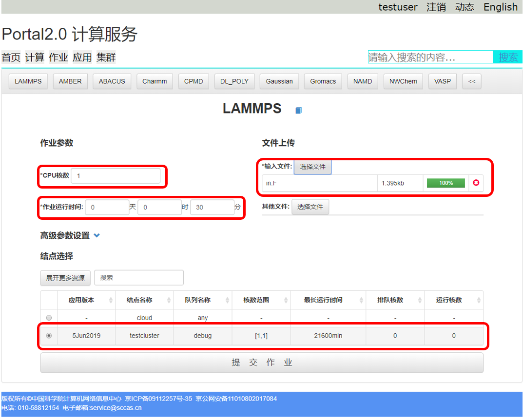Click the CPU核数 input field

[x=116, y=176]
